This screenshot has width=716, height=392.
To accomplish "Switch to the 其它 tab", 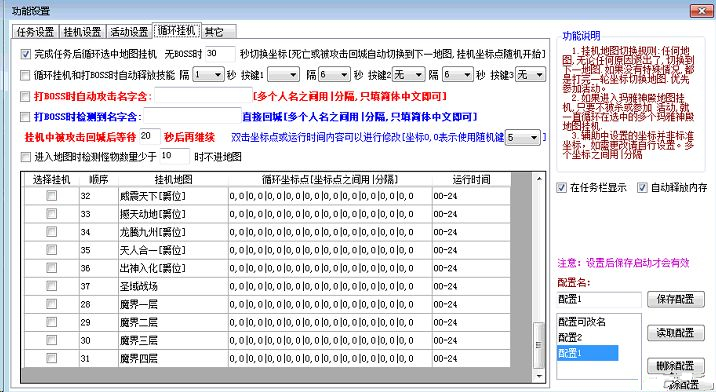I will [218, 32].
